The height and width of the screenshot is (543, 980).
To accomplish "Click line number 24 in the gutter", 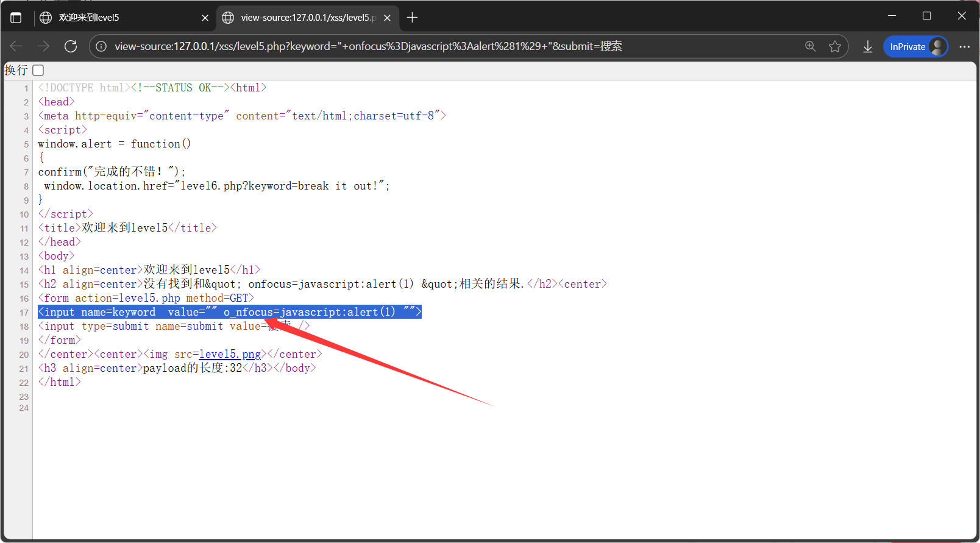I will pos(24,408).
